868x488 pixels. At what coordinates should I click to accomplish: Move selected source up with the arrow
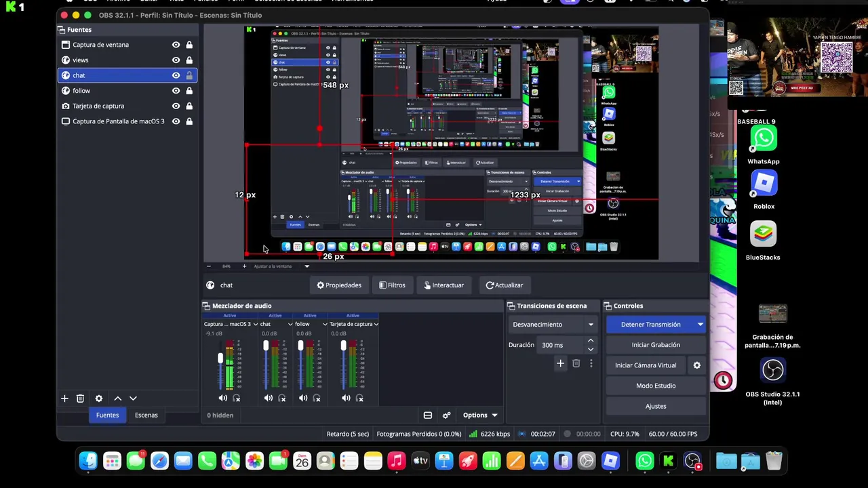point(117,399)
